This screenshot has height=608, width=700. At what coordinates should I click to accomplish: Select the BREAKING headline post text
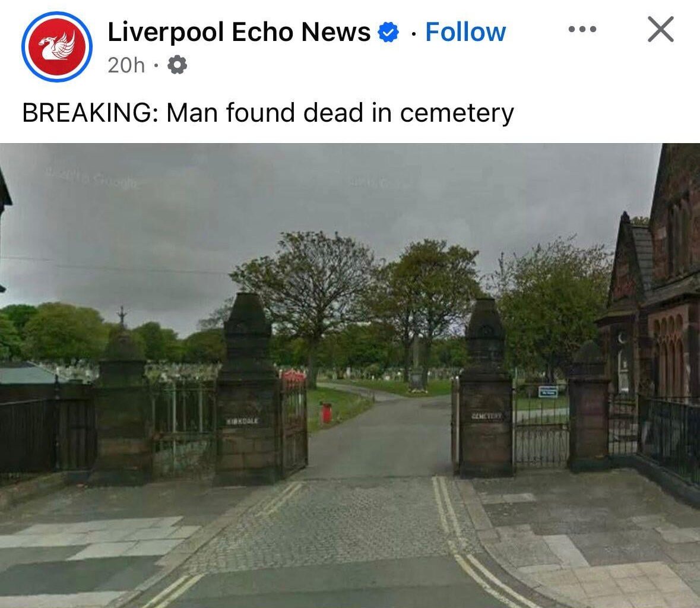pyautogui.click(x=268, y=112)
